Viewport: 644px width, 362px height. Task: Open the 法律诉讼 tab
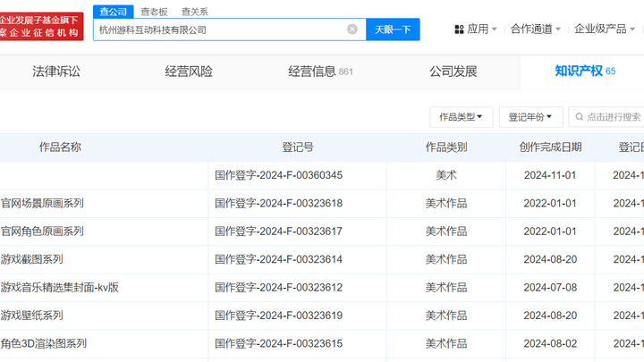pos(56,72)
